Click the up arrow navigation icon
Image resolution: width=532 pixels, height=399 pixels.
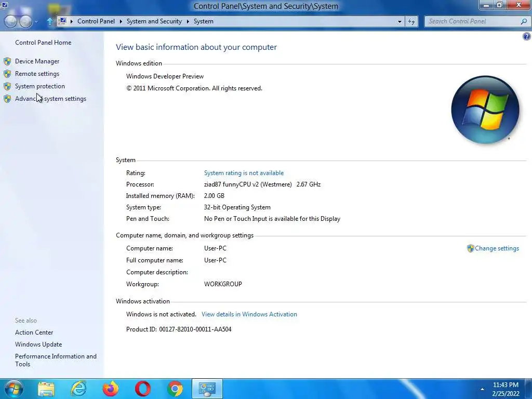[49, 21]
